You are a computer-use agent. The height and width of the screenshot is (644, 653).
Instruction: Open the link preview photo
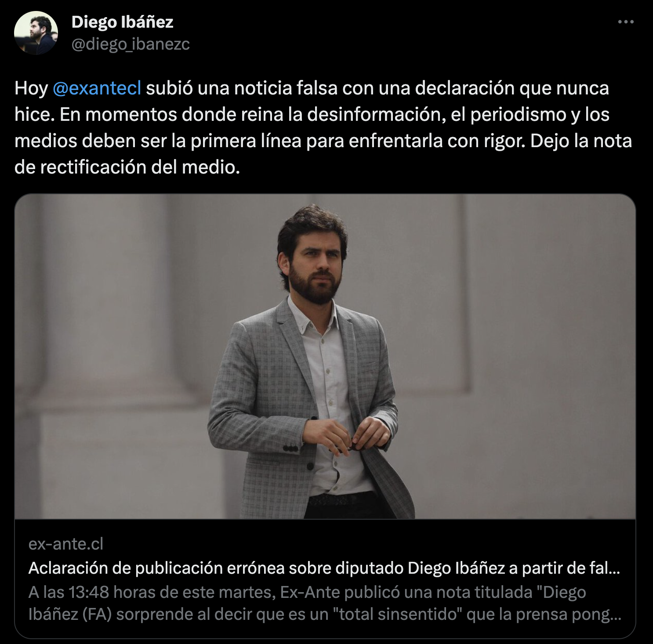pos(325,356)
